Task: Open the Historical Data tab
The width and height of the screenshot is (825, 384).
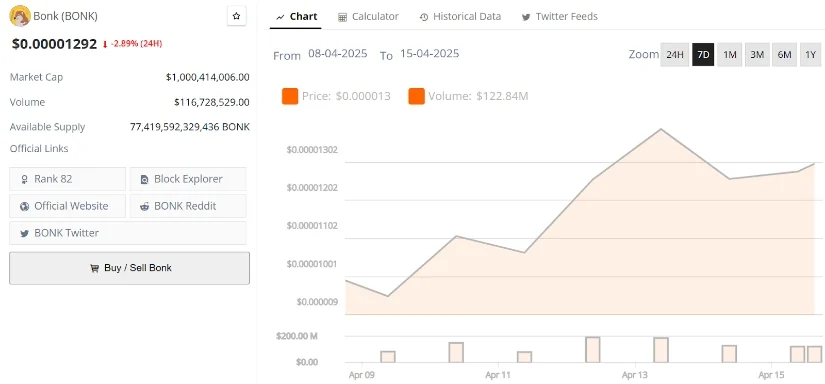Action: pos(460,17)
